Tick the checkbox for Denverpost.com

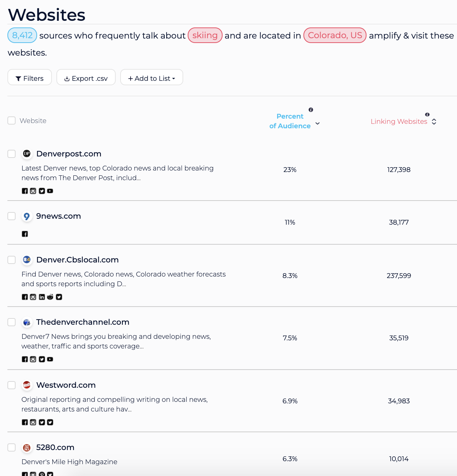click(11, 154)
